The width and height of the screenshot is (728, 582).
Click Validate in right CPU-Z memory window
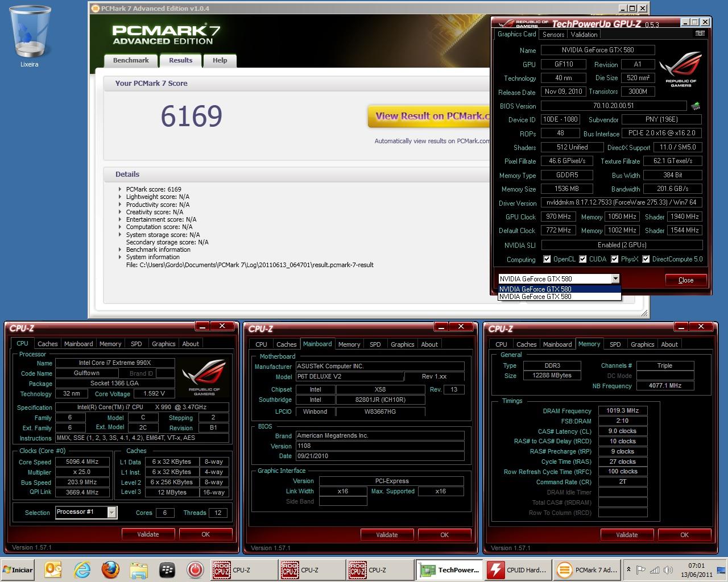[x=627, y=535]
